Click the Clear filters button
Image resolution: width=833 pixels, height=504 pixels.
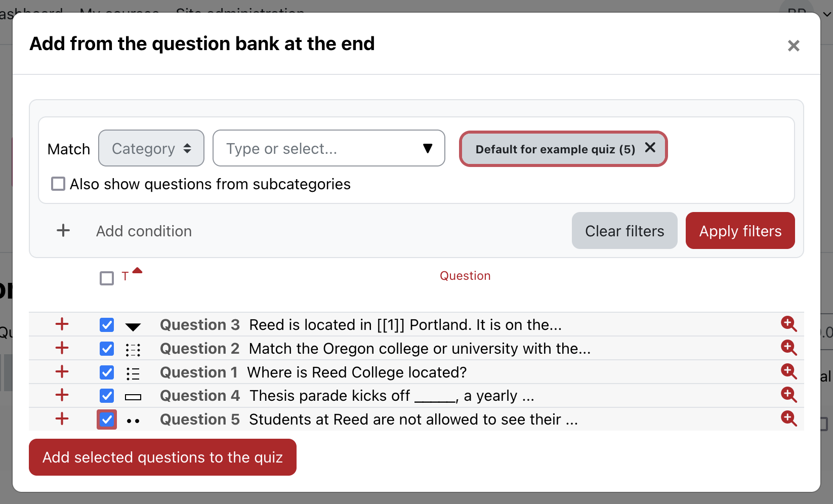[624, 231]
